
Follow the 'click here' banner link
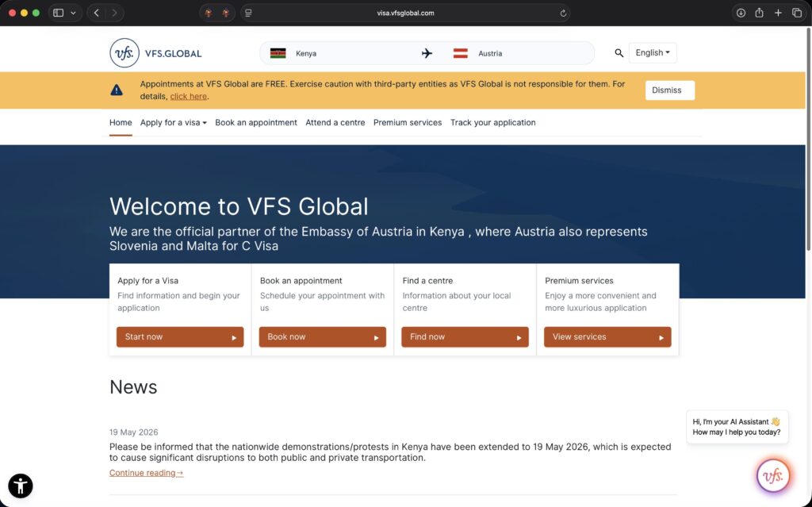pyautogui.click(x=189, y=97)
